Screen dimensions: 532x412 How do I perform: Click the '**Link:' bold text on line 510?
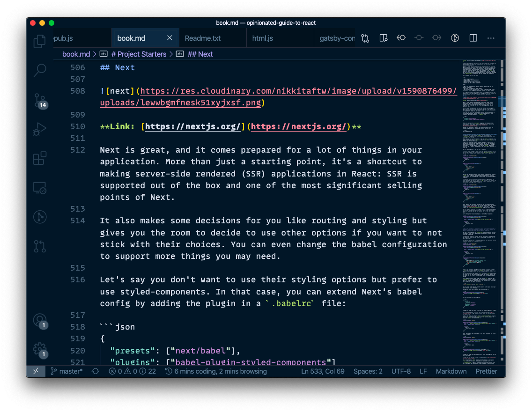click(x=118, y=127)
